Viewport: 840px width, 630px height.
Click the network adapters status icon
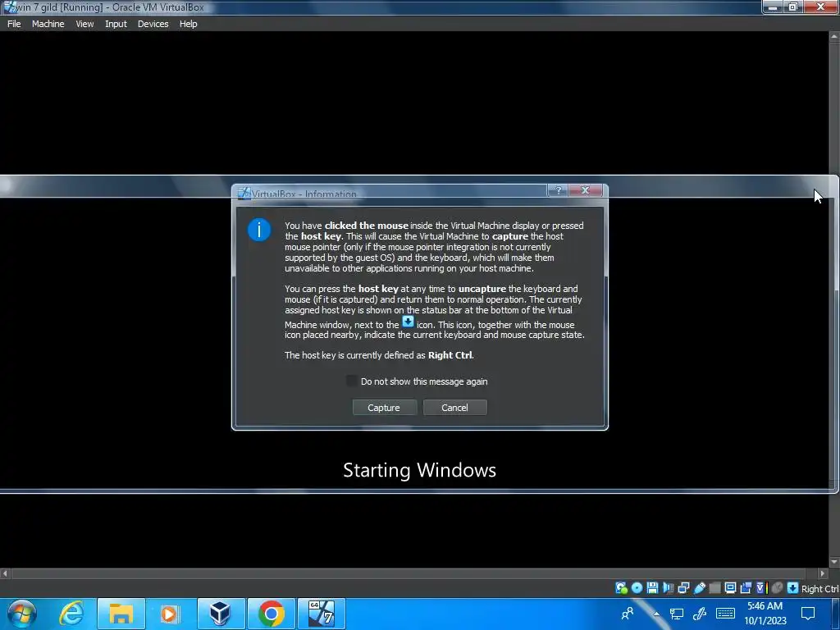[x=683, y=587]
